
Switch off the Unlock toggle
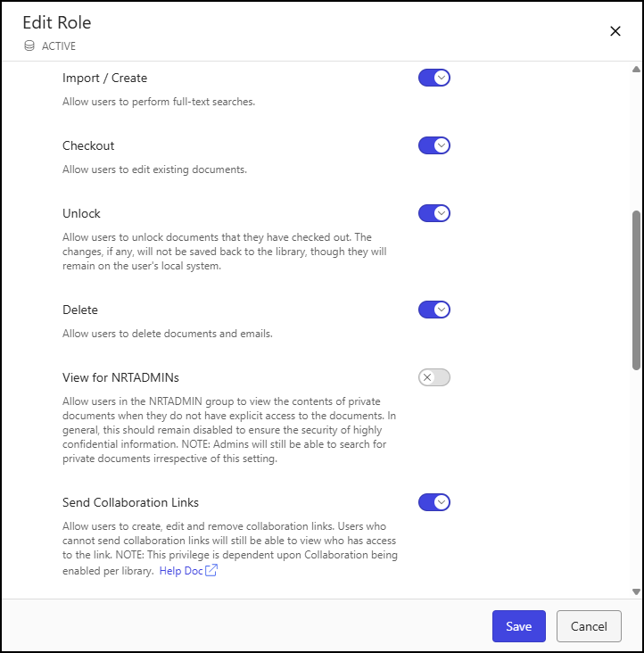click(434, 213)
